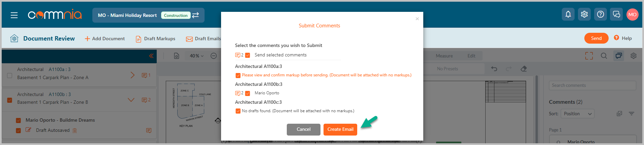Click the Create Email button

click(340, 129)
